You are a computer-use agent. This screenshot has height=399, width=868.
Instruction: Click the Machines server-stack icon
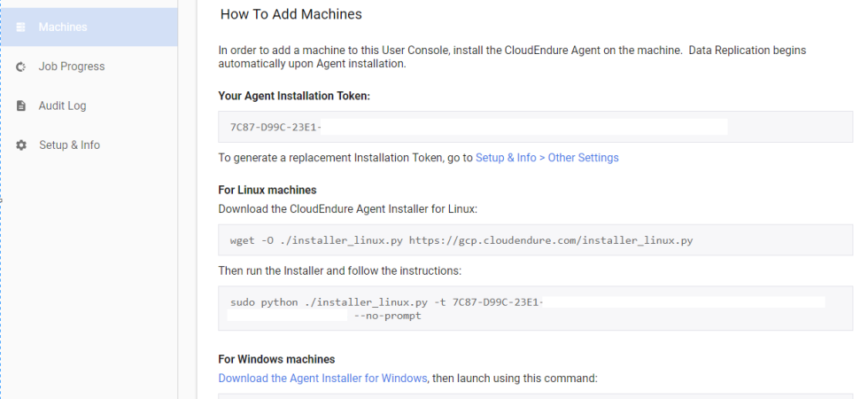[x=21, y=27]
